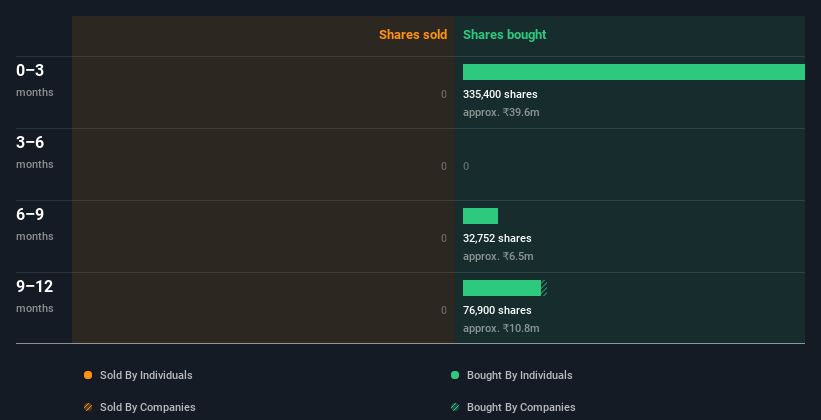The width and height of the screenshot is (821, 420).
Task: Click the 9–12 months solid green bar
Action: click(502, 288)
